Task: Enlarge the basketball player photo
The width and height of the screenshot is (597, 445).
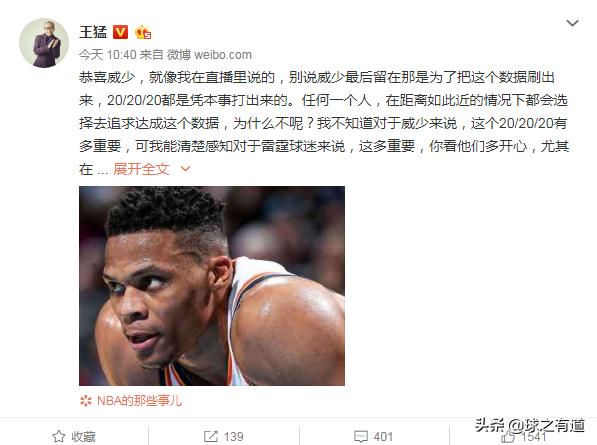Action: tap(212, 286)
